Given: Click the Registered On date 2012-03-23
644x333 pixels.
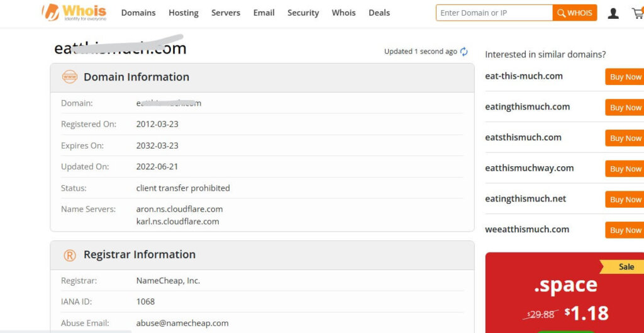Looking at the screenshot, I should (157, 124).
